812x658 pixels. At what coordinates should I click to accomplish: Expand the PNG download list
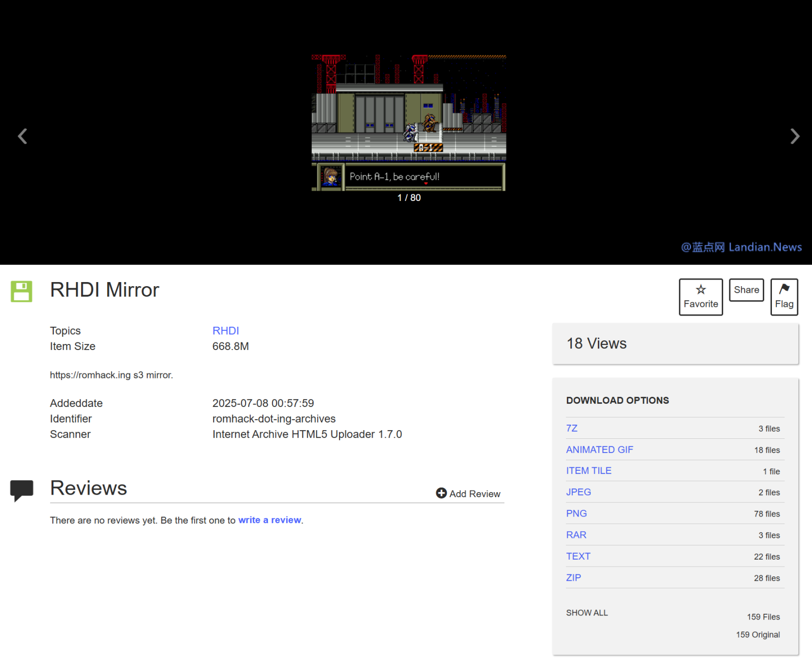576,513
